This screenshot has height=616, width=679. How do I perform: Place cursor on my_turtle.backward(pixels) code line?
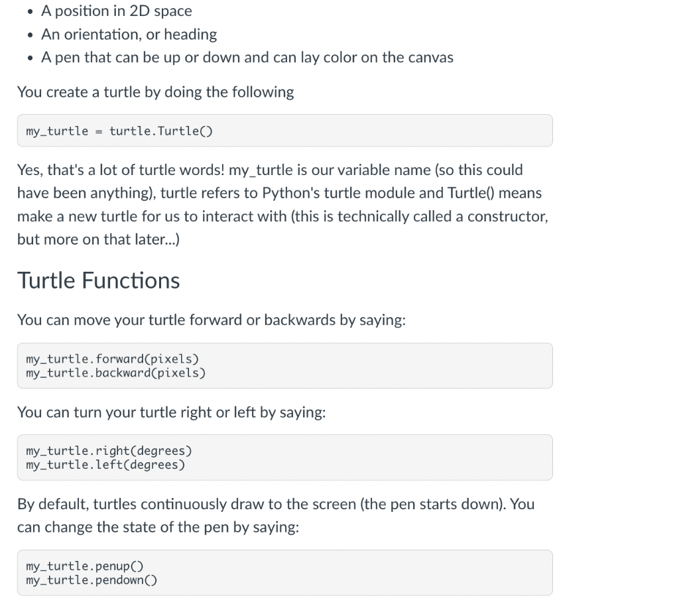(115, 373)
